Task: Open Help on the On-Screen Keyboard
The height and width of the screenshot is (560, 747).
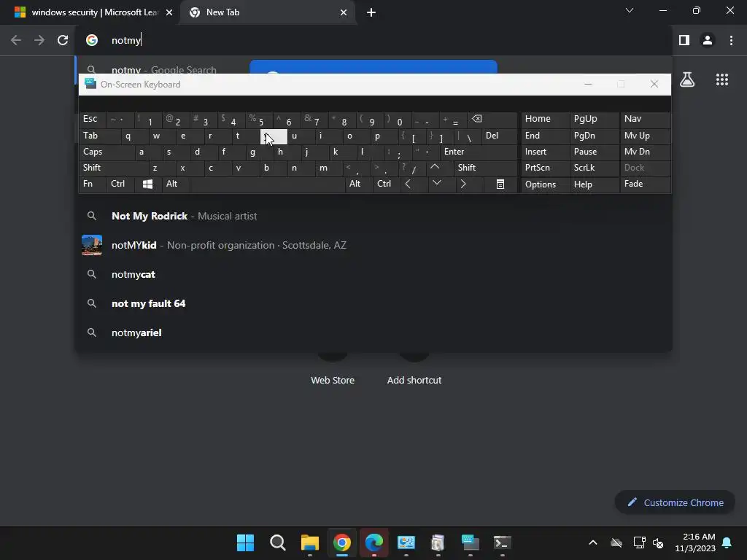Action: click(595, 184)
